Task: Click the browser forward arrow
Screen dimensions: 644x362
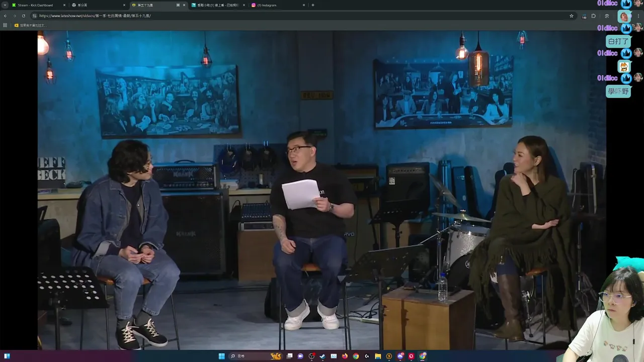Action: click(x=14, y=16)
